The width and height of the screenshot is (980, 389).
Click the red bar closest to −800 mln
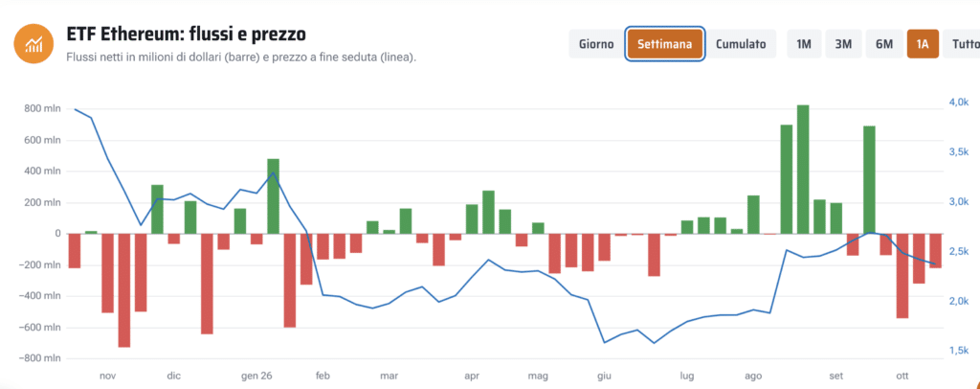[123, 290]
